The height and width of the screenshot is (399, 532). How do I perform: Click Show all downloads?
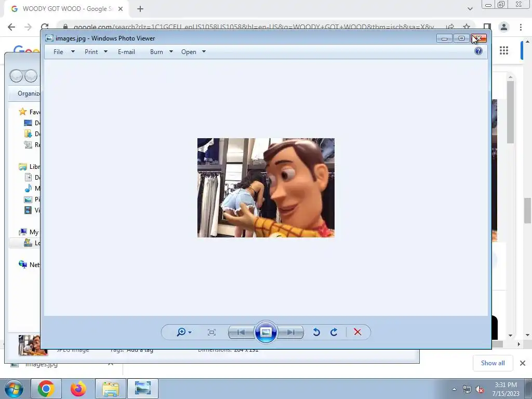[493, 363]
